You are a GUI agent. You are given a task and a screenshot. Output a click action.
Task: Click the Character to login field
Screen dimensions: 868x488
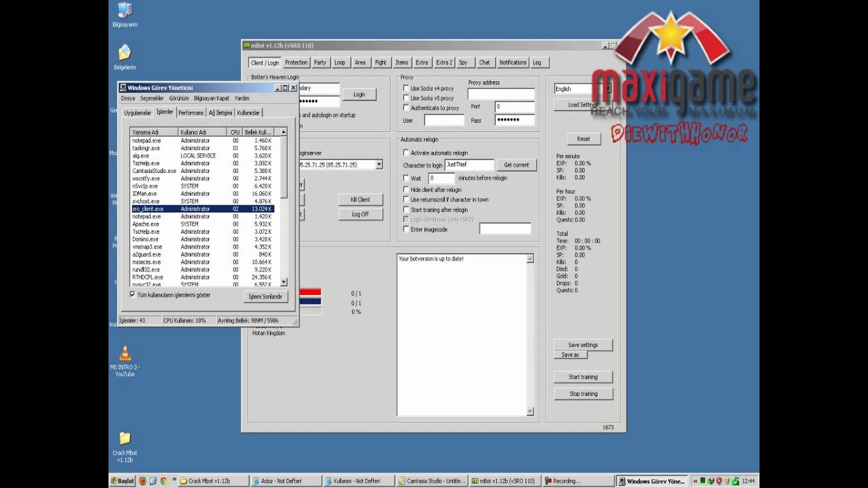(469, 165)
